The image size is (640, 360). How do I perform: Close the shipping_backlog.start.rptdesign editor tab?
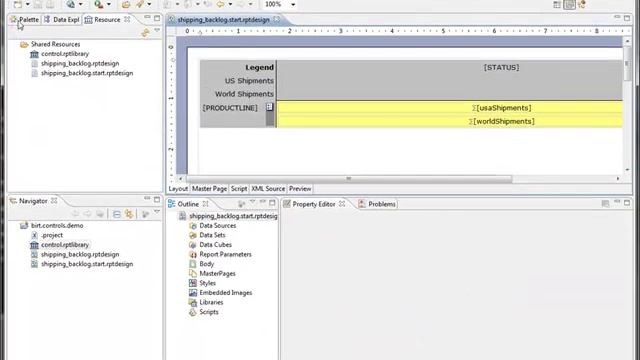tap(277, 19)
